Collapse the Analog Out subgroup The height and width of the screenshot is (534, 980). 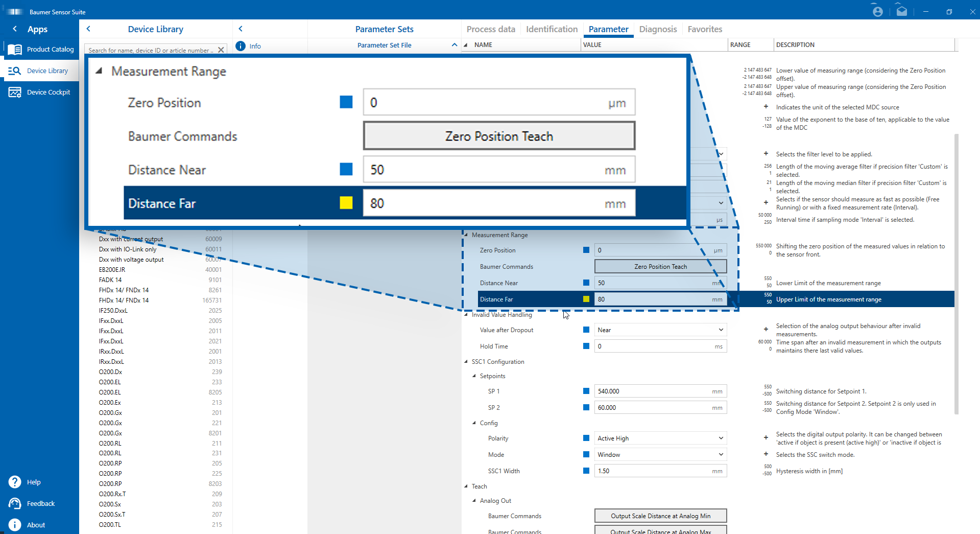pos(474,501)
